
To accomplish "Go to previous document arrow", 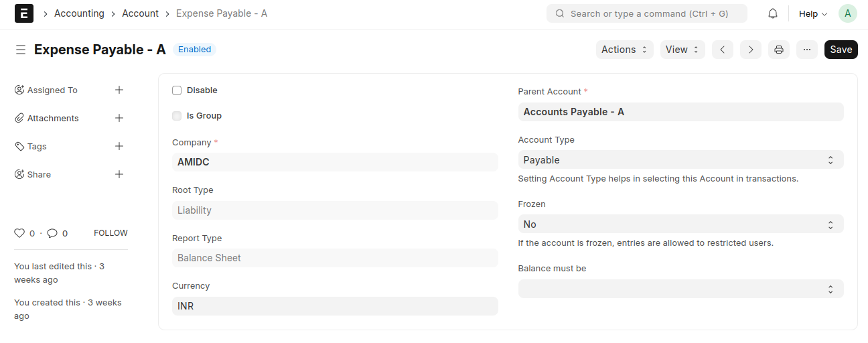I will [722, 50].
